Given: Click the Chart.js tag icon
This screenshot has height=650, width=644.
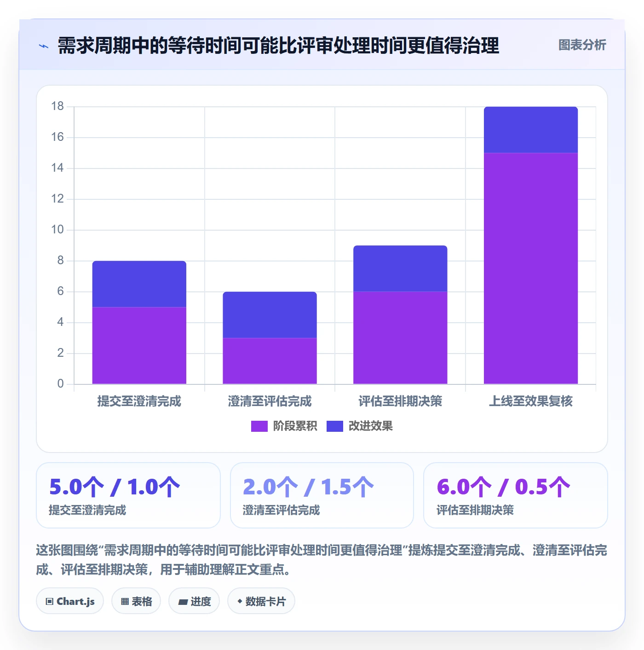Looking at the screenshot, I should (x=50, y=602).
